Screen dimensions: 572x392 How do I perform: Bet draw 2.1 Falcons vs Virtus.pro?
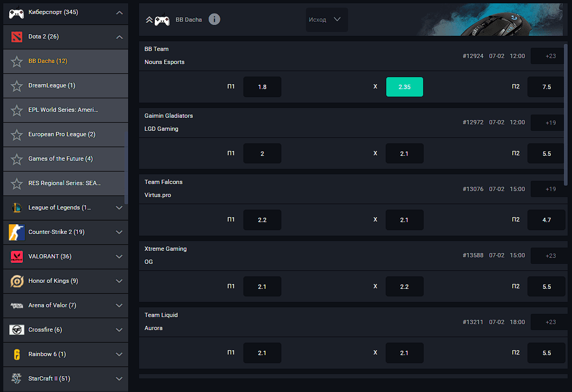(x=404, y=220)
